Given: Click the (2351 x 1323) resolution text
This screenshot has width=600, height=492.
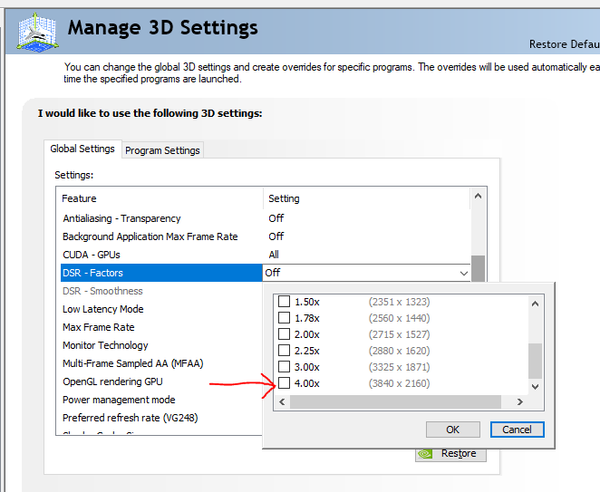Looking at the screenshot, I should tap(399, 302).
